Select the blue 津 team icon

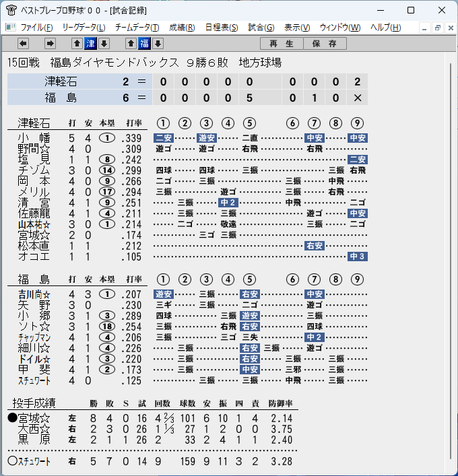tap(90, 43)
